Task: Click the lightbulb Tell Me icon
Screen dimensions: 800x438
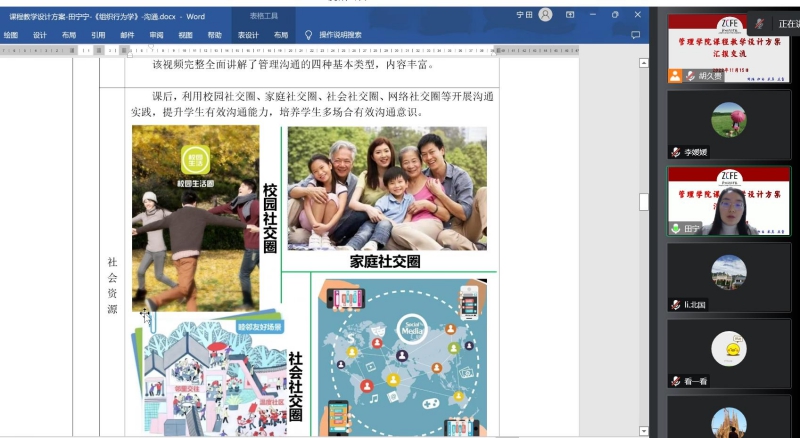Action: point(308,34)
